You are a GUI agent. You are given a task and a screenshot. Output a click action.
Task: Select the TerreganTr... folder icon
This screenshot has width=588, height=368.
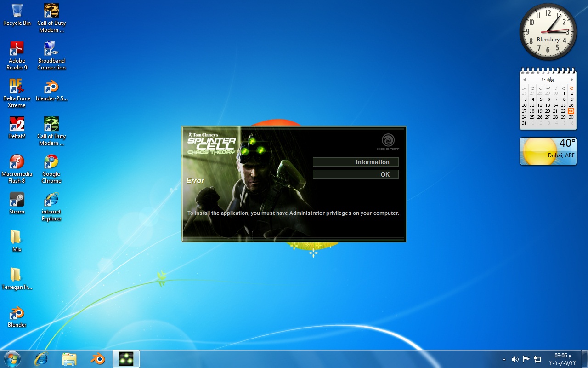tap(17, 279)
